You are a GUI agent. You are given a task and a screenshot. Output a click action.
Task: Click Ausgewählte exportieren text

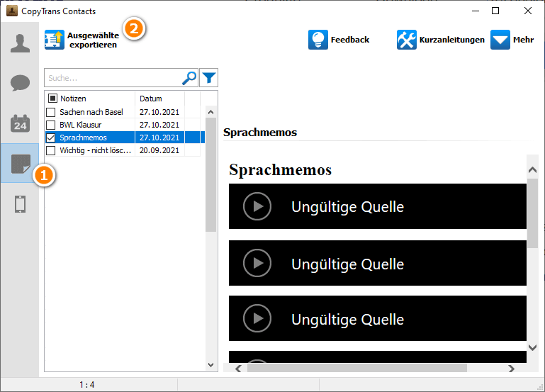93,40
